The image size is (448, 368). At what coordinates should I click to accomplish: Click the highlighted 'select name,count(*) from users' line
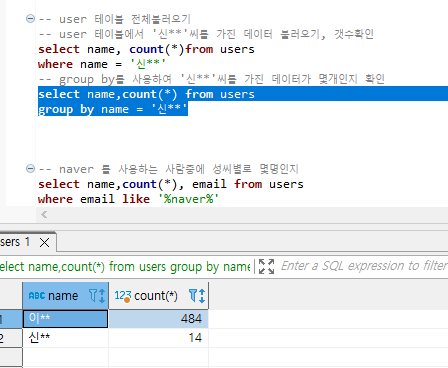point(146,94)
